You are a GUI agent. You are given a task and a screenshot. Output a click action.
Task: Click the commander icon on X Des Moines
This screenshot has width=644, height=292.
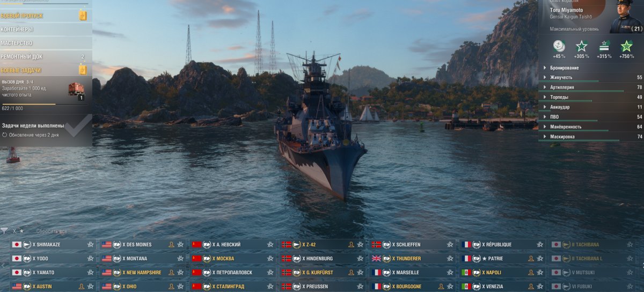[171, 244]
